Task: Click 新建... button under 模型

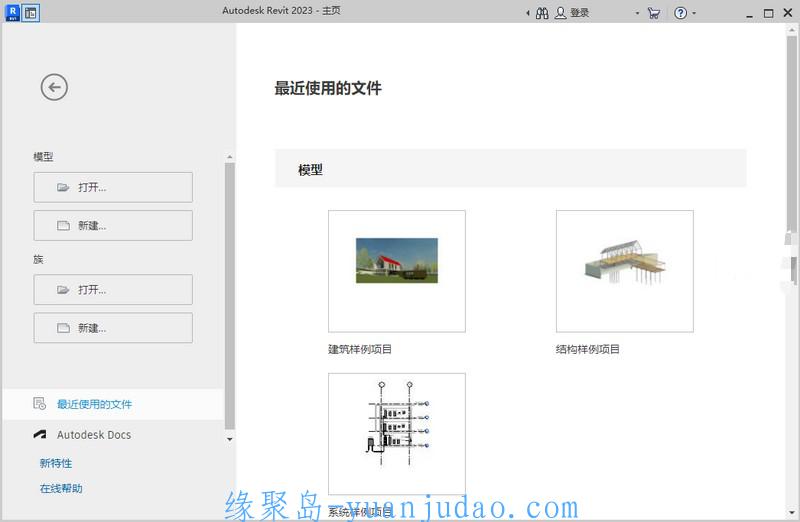Action: 113,226
